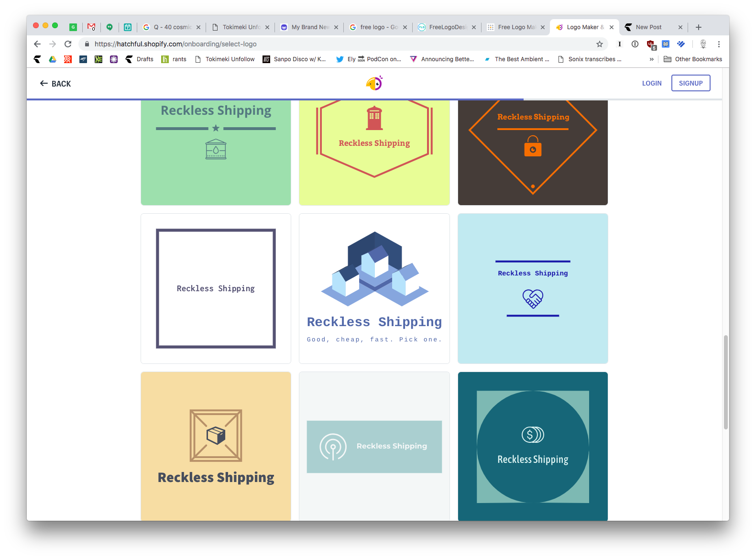The height and width of the screenshot is (559, 756).
Task: Bookmark this page with the star icon
Action: [x=600, y=44]
